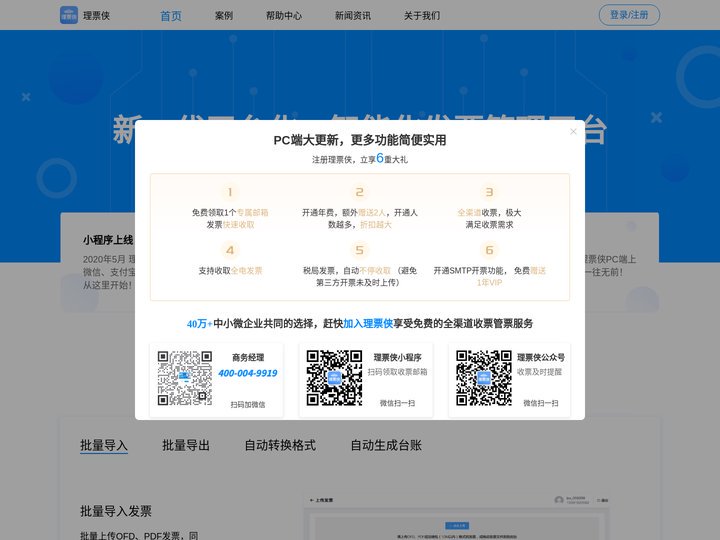Click the 理票侠公众号 QR code
Viewport: 720px width, 540px height.
click(x=484, y=378)
